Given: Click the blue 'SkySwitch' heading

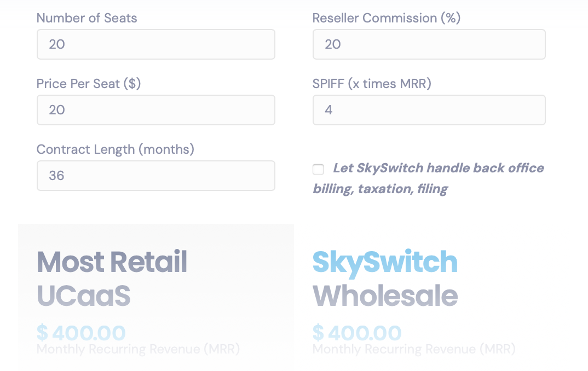Looking at the screenshot, I should (x=384, y=262).
